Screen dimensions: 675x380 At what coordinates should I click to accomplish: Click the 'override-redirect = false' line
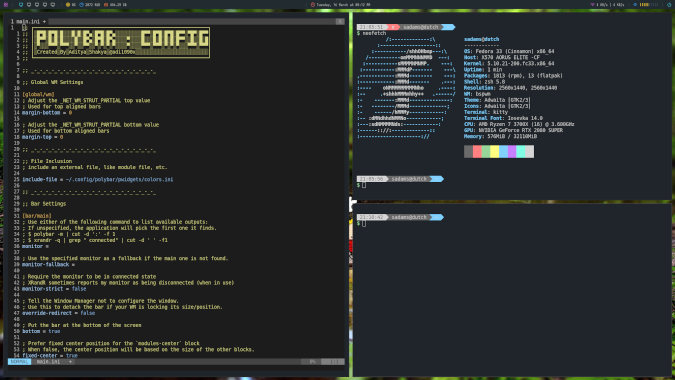(59, 313)
